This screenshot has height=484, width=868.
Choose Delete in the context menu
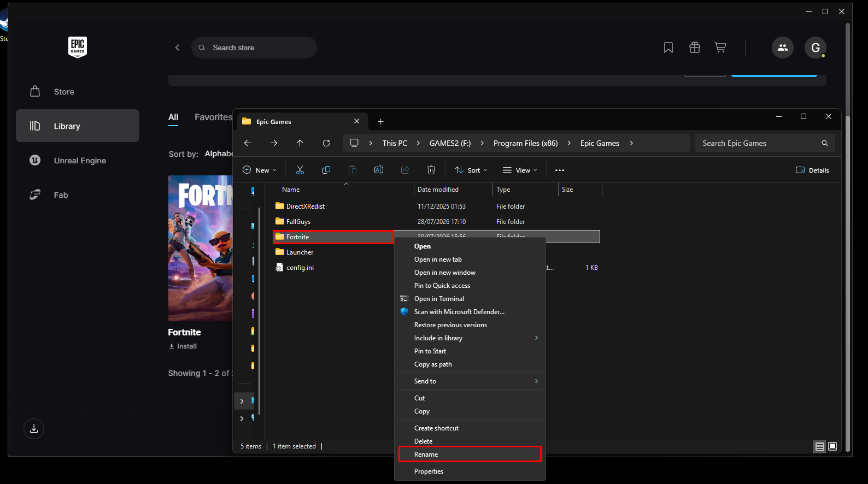point(470,441)
